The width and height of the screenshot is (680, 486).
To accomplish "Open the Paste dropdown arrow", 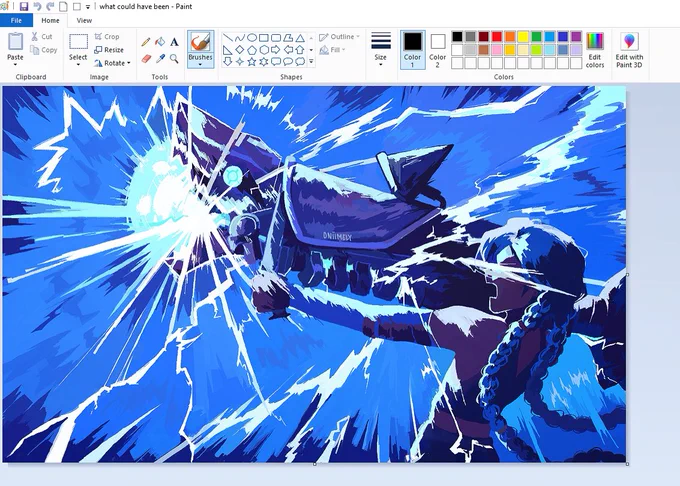I will click(15, 65).
